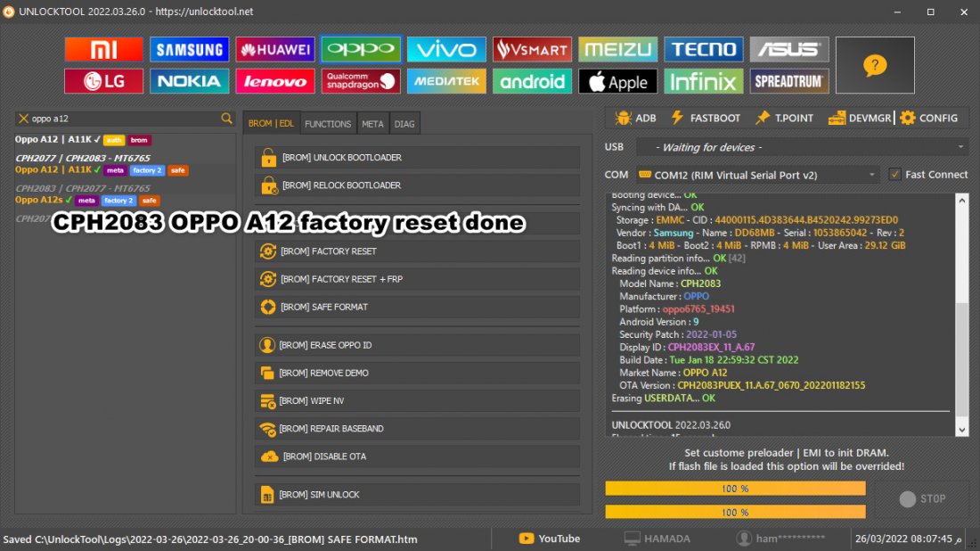980x551 pixels.
Task: Toggle the Fast Connect checkbox
Action: (x=895, y=175)
